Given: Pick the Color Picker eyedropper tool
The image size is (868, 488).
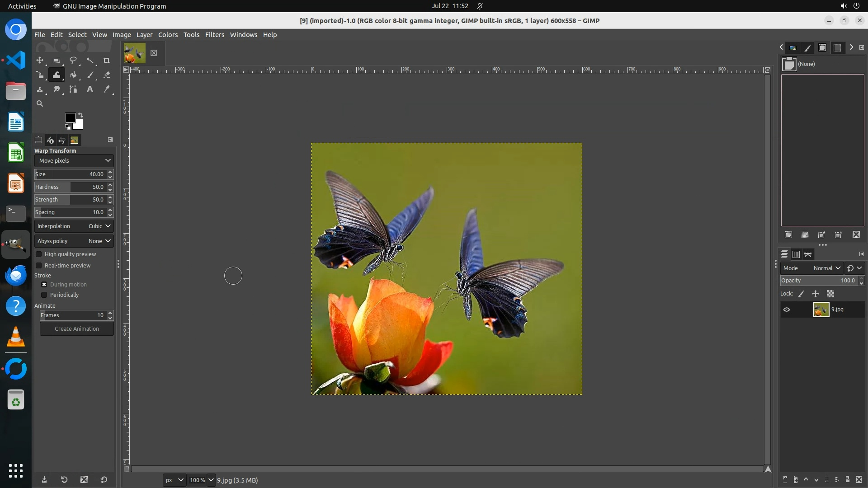Looking at the screenshot, I should [x=107, y=89].
